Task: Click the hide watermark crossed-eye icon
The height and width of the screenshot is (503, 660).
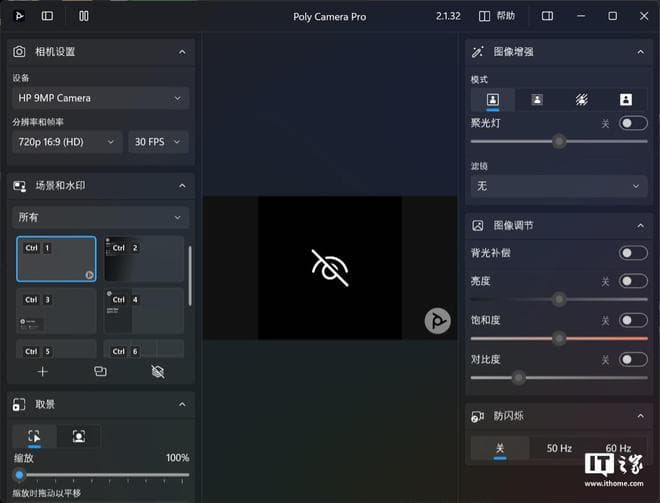Action: tap(157, 371)
